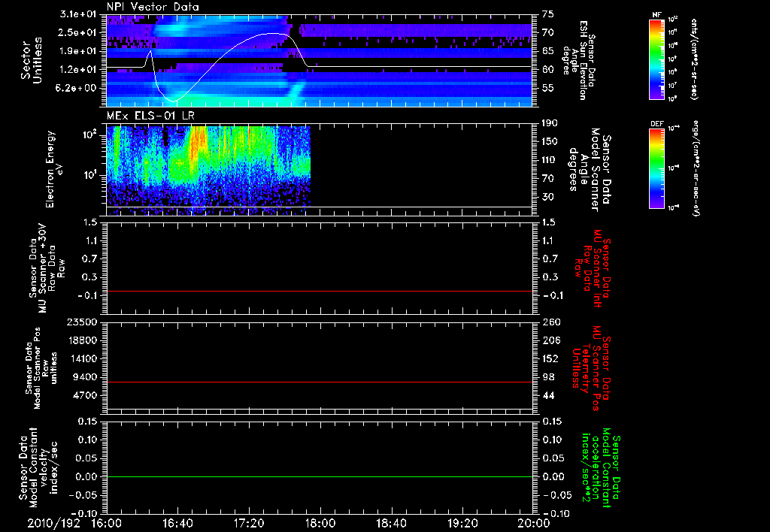The width and height of the screenshot is (770, 532).
Task: Click the 190 scanner angle tick value
Action: 550,123
